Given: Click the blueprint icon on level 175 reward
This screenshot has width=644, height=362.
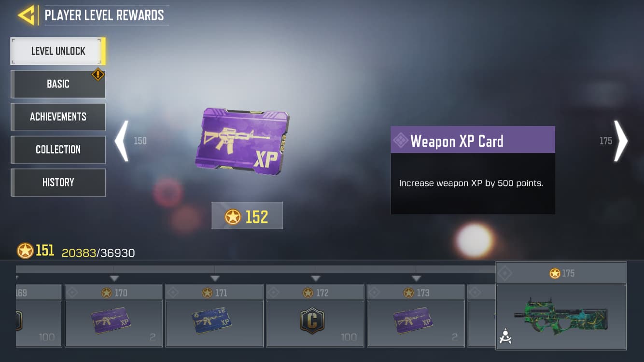Looking at the screenshot, I should [505, 336].
